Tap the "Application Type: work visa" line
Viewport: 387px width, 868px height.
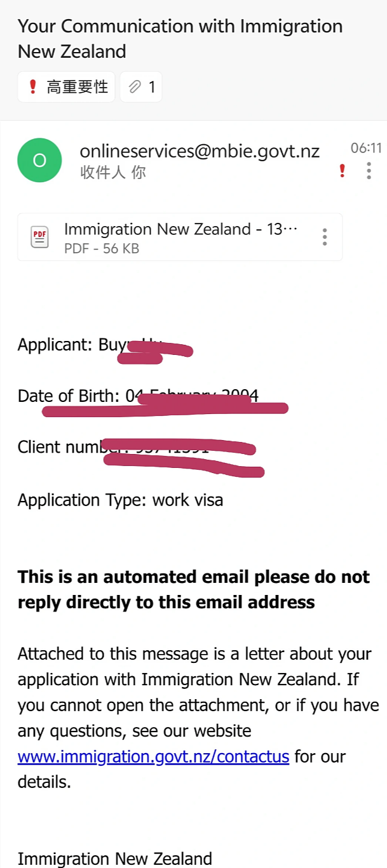coord(120,500)
